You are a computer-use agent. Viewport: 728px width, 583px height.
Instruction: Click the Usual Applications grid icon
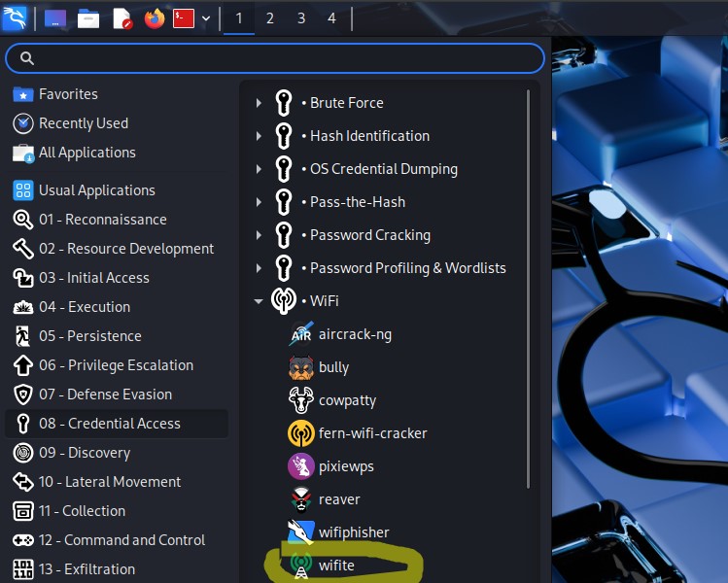[x=22, y=190]
